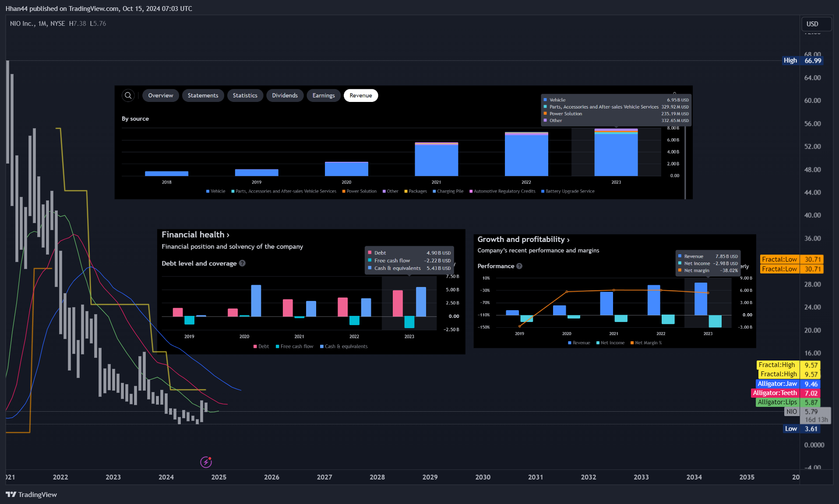Click the 2020 cash & equivalents bar
The width and height of the screenshot is (839, 504).
[256, 301]
